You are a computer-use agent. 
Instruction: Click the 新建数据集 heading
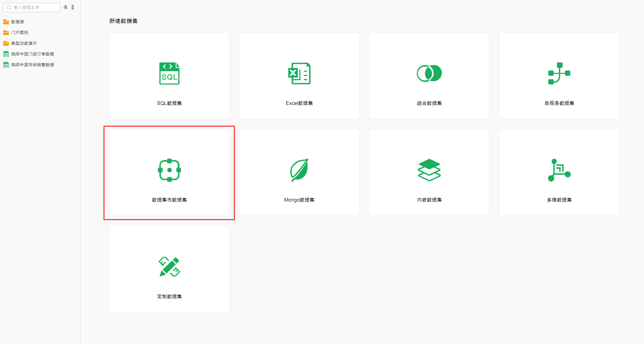124,21
